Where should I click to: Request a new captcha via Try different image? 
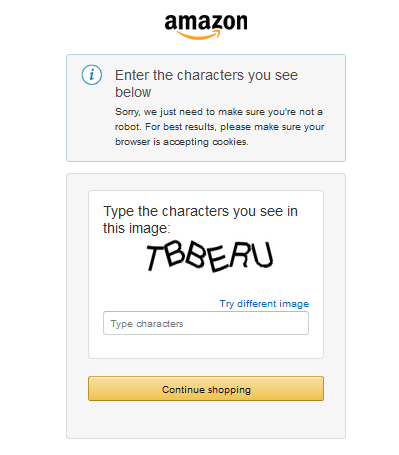pyautogui.click(x=264, y=304)
